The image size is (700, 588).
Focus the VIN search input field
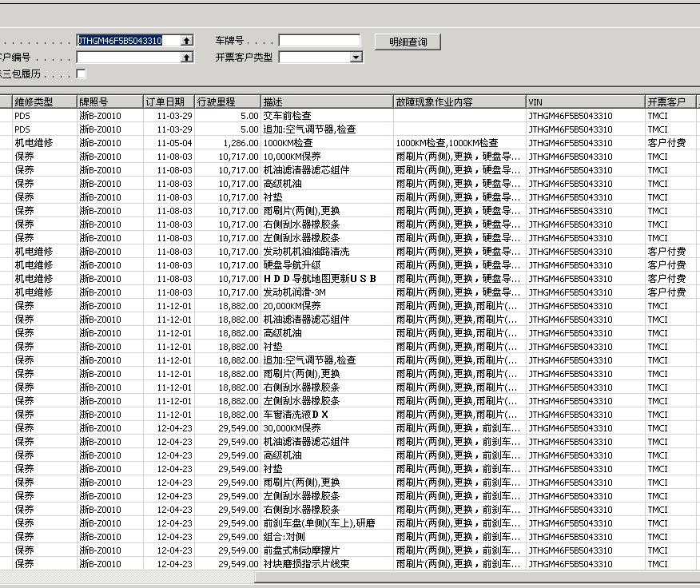coord(129,41)
